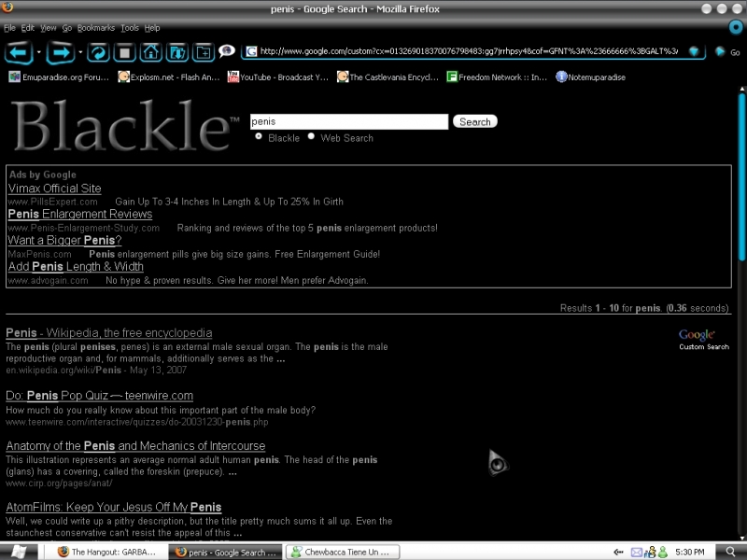The width and height of the screenshot is (747, 560).
Task: Click the globe speech bubble icon
Action: click(227, 50)
